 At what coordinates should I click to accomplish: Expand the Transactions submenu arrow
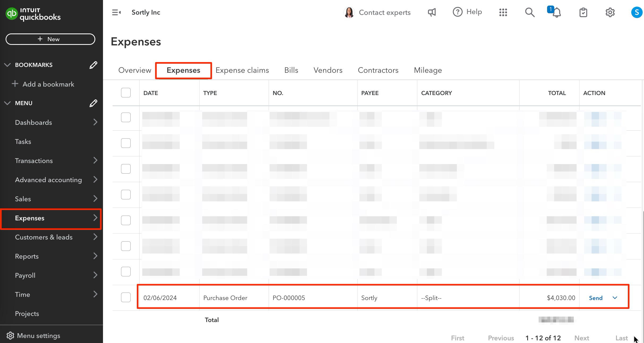pyautogui.click(x=95, y=160)
